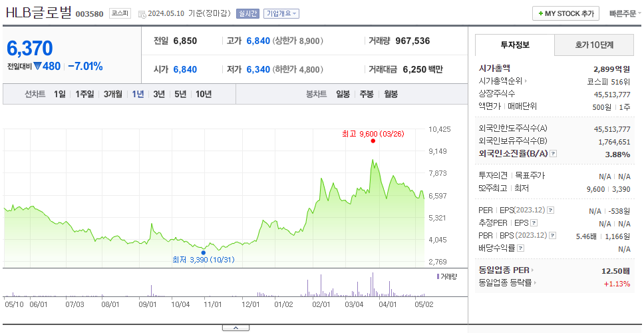The image size is (644, 333).
Task: Click the 02/01 date label on chart axis
Action: point(321,305)
